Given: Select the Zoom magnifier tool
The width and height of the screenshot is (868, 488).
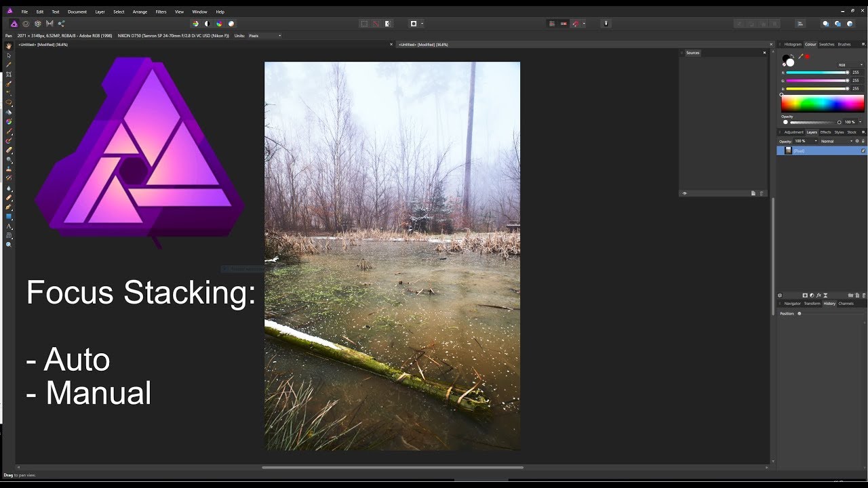Looking at the screenshot, I should pos(9,244).
